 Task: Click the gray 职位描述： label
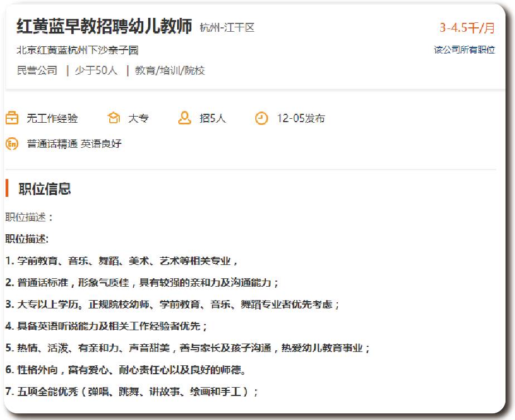pos(29,217)
